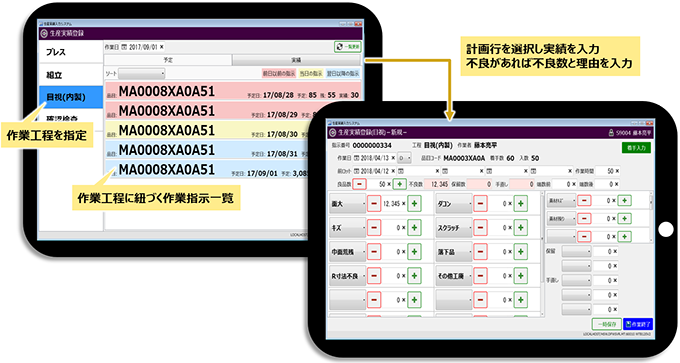Viewport: 680px width, 363px height.
Task: Increase その他工廃 count with plus
Action: pyautogui.click(x=520, y=276)
